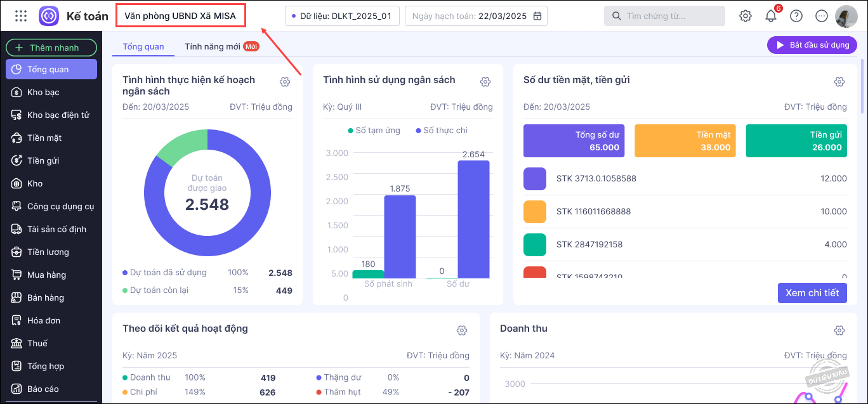The height and width of the screenshot is (404, 868).
Task: Click the Bắt đầu sử dụng button
Action: pos(812,45)
